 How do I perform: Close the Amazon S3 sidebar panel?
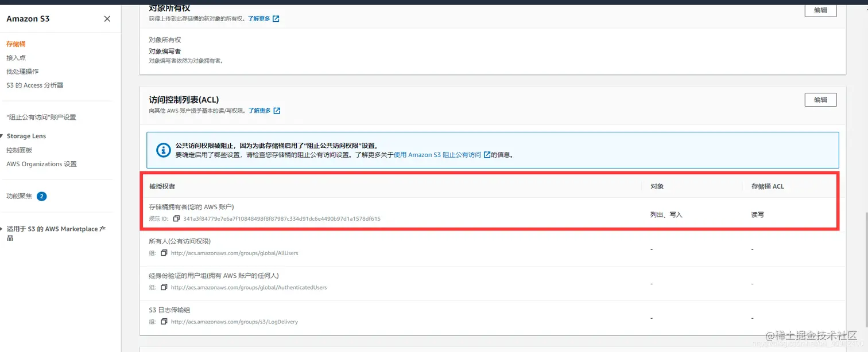tap(107, 19)
